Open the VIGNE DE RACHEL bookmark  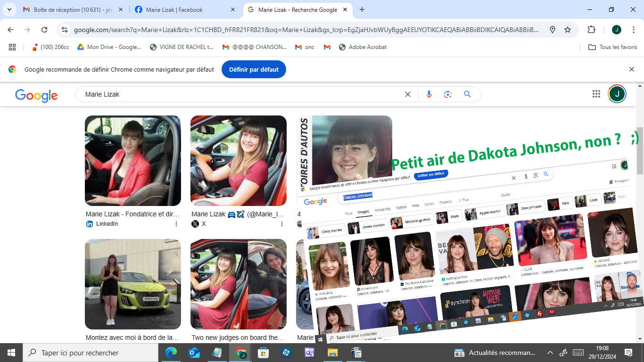pos(182,47)
